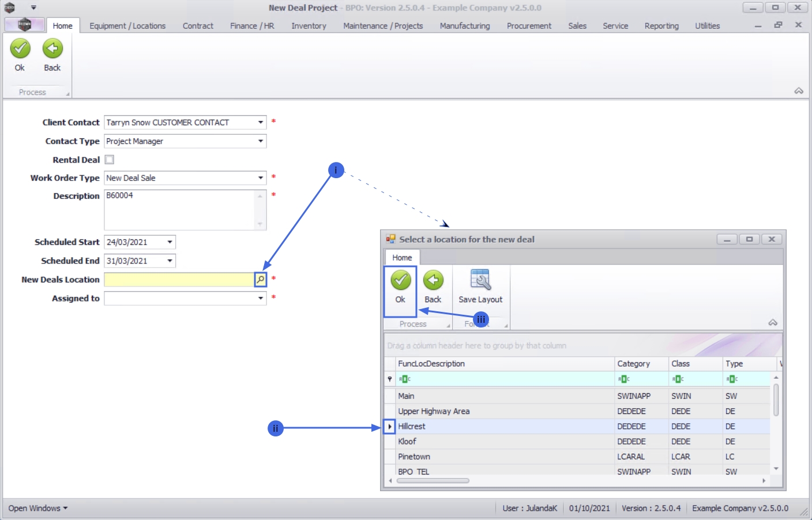Click the 01/10/2021 date in status bar
The height and width of the screenshot is (520, 812).
click(x=589, y=508)
